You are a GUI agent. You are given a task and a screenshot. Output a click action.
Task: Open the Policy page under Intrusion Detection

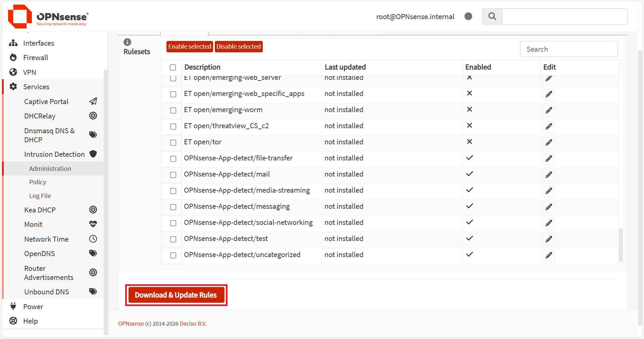pyautogui.click(x=38, y=182)
